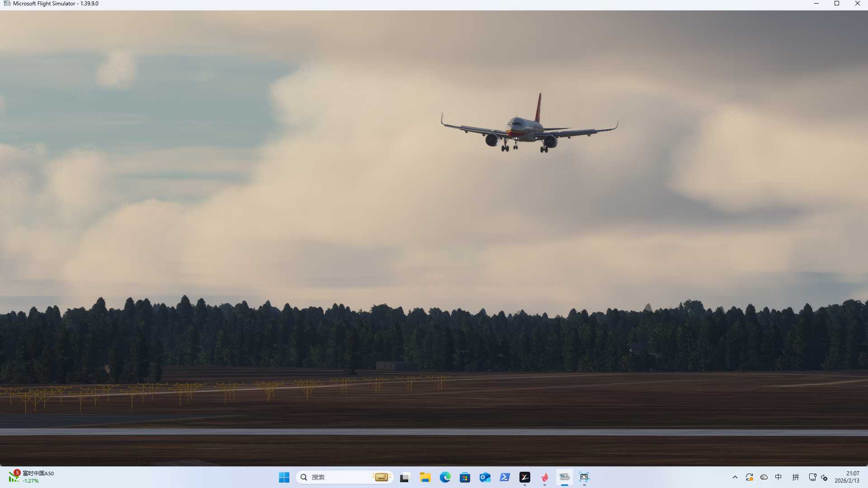Launch Microsoft Edge from the taskbar
The height and width of the screenshot is (488, 868).
point(445,477)
